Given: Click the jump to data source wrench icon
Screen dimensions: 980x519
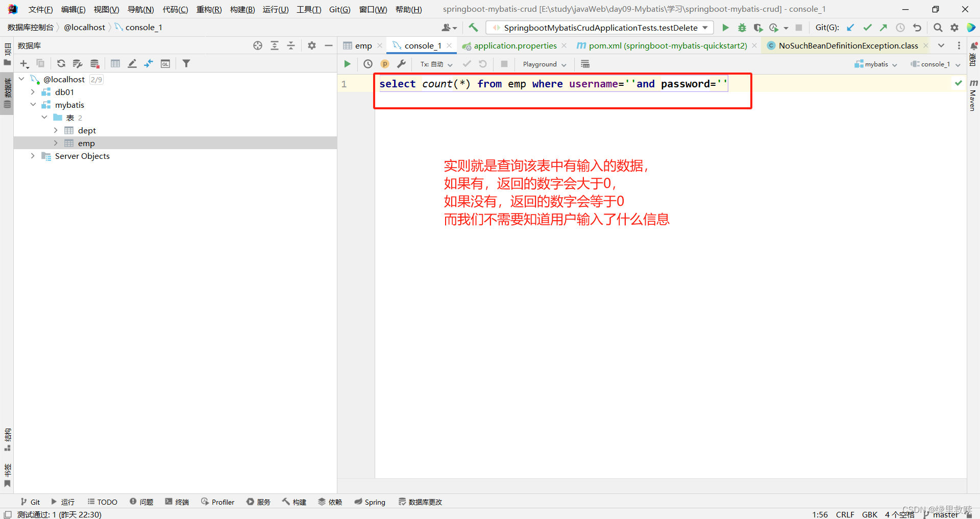Looking at the screenshot, I should (x=402, y=64).
